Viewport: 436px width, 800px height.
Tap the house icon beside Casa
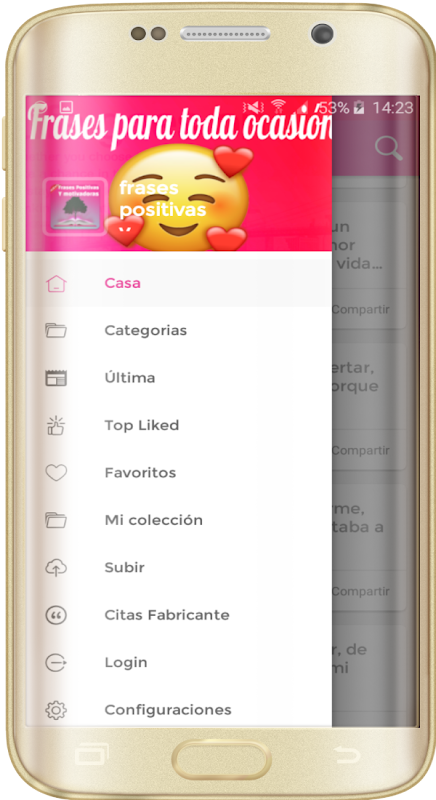(x=56, y=283)
